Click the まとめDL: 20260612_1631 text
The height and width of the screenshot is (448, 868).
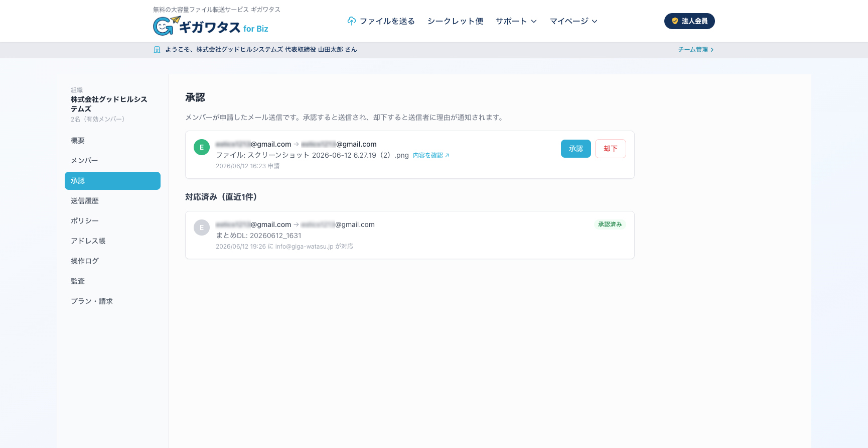(258, 236)
